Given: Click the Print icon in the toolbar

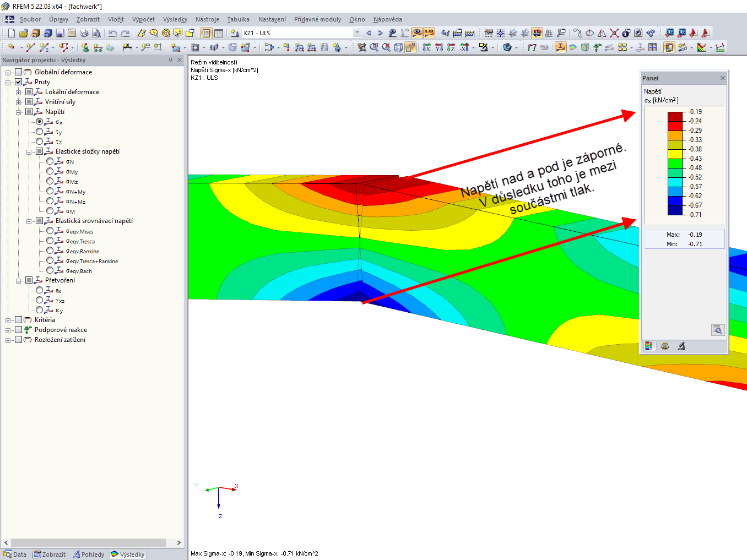Looking at the screenshot, I should (84, 33).
